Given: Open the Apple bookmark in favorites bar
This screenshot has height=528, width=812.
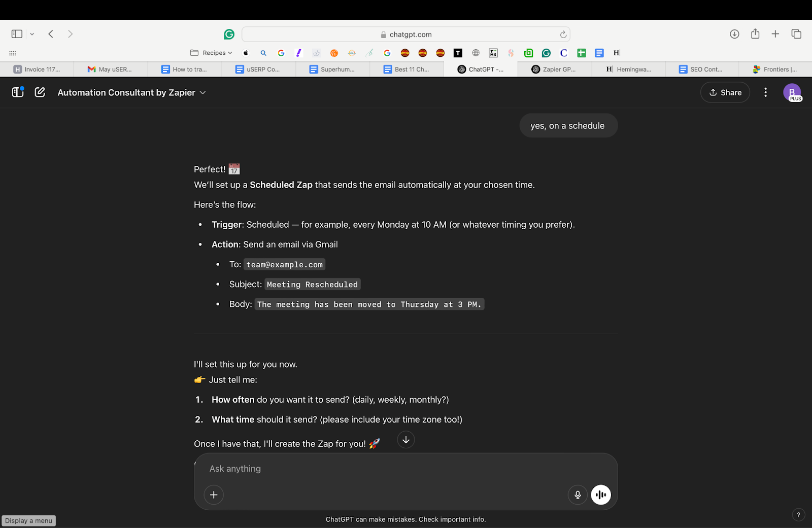Looking at the screenshot, I should (246, 53).
